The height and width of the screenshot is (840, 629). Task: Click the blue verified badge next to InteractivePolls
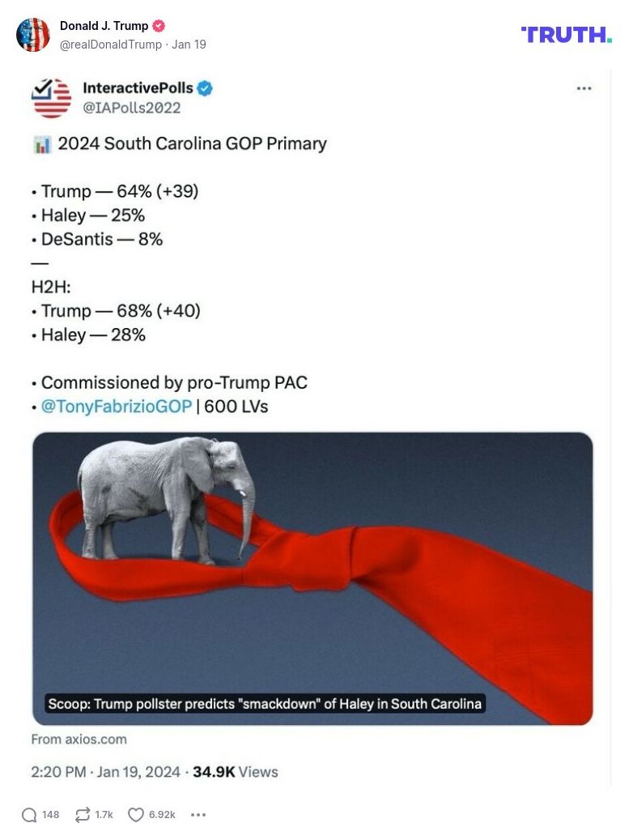(x=205, y=87)
